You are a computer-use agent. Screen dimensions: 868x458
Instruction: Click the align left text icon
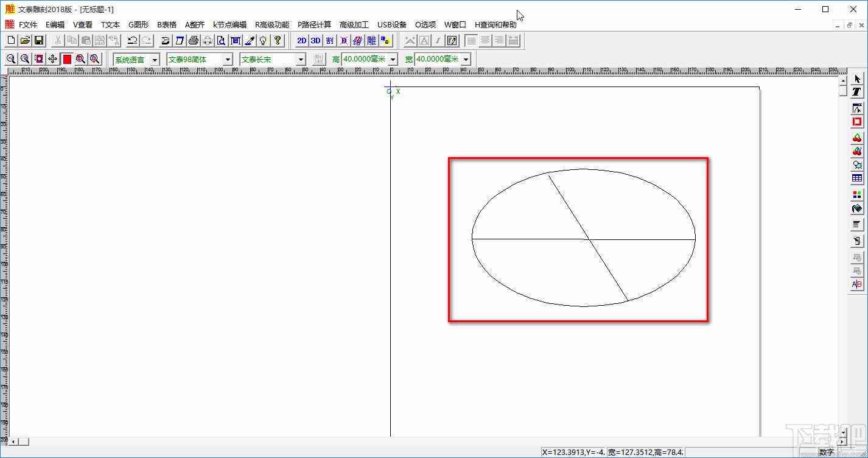click(x=471, y=41)
